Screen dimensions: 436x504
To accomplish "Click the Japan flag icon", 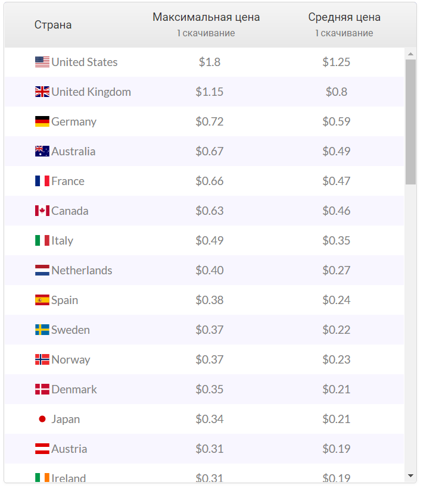I will [42, 419].
